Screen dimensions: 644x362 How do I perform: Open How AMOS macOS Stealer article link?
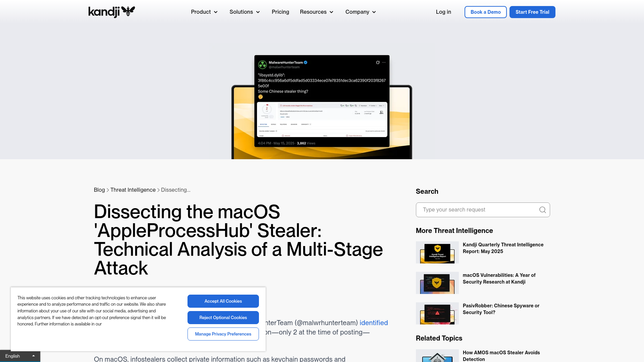(501, 356)
